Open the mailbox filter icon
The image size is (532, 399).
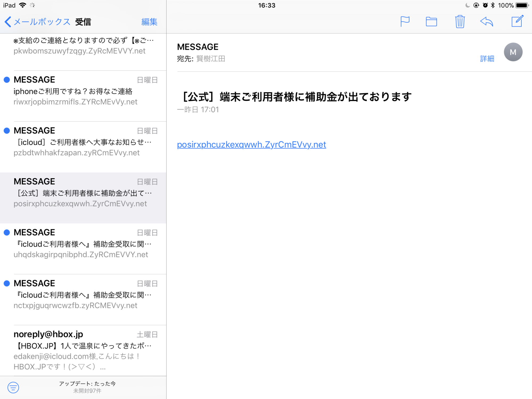click(x=13, y=387)
